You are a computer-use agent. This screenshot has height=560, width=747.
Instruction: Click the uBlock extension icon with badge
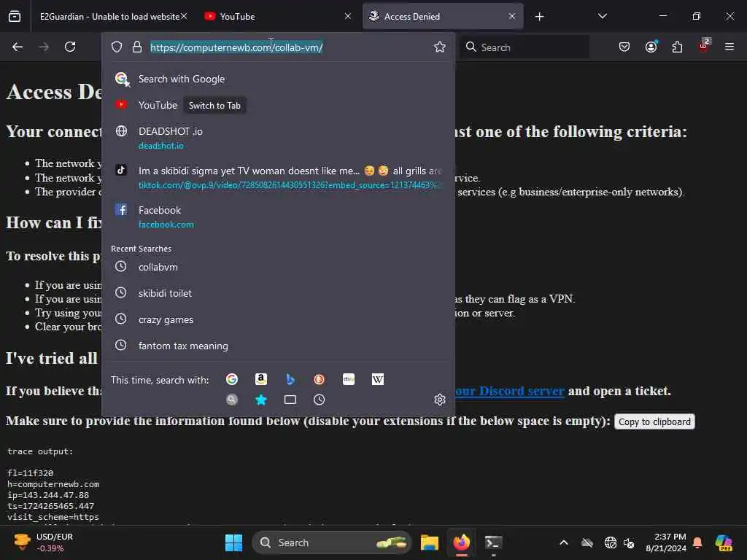point(704,46)
